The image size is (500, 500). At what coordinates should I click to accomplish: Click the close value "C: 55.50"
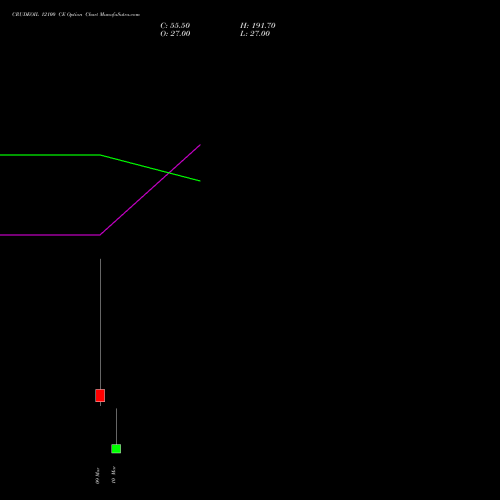(175, 26)
